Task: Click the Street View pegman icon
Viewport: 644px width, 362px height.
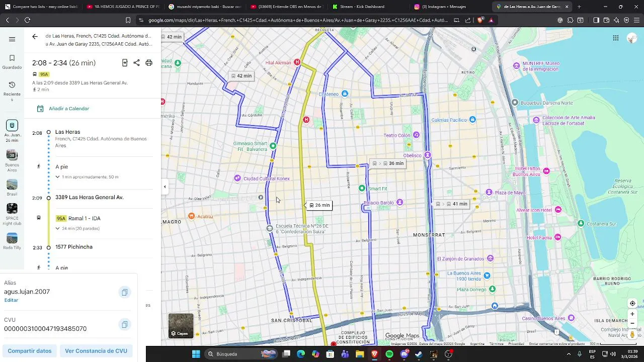Action: 632,334
